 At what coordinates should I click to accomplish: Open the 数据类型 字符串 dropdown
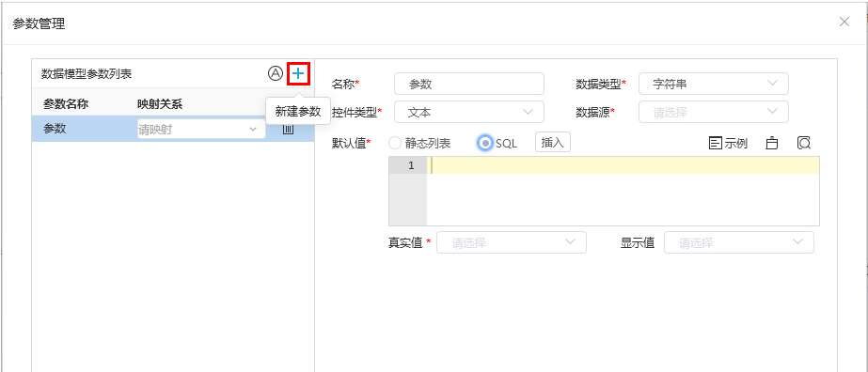click(713, 84)
